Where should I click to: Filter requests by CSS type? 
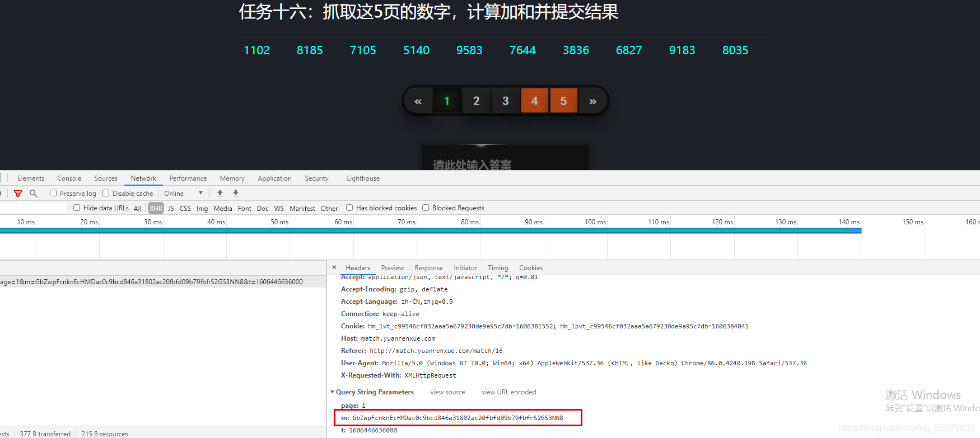(185, 208)
